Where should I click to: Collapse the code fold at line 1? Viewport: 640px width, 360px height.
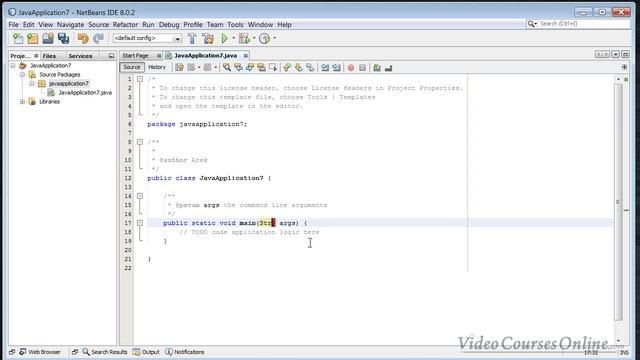pos(140,79)
